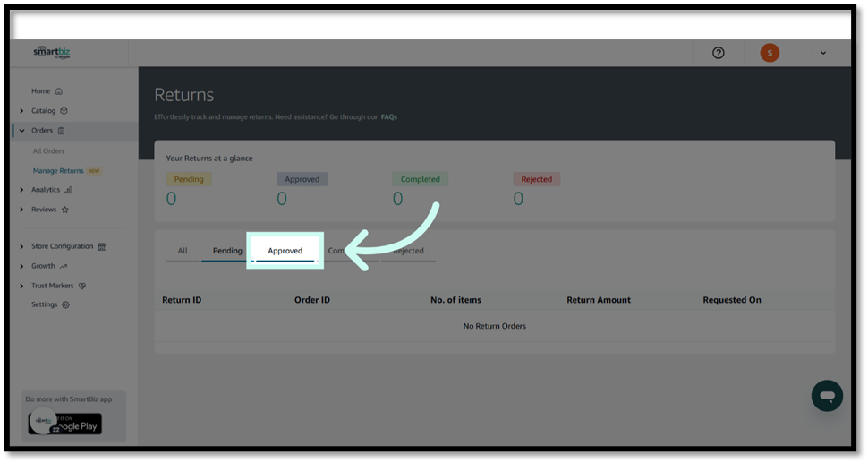Click the Home house icon
Screen dimensions: 868x463
(59, 91)
